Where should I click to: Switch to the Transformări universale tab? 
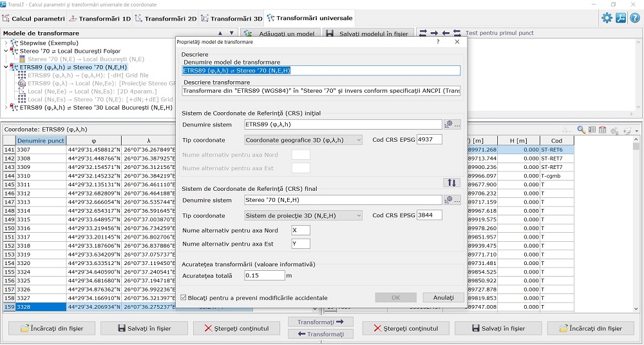tap(310, 18)
